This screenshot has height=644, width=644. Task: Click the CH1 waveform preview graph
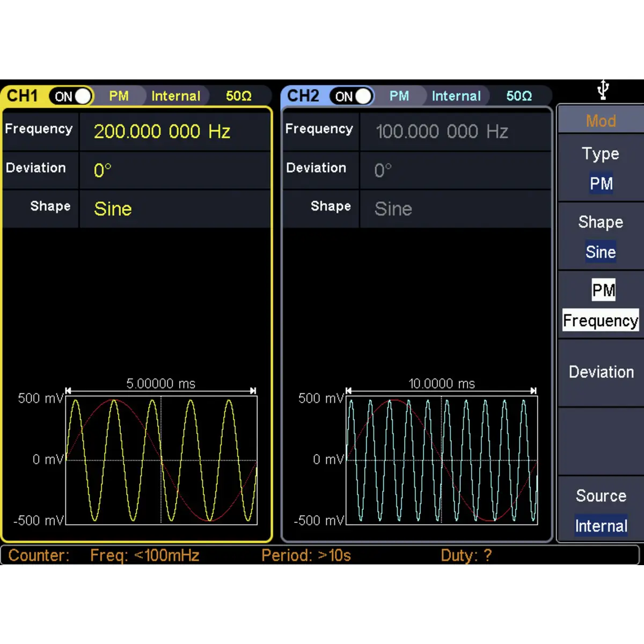[161, 460]
